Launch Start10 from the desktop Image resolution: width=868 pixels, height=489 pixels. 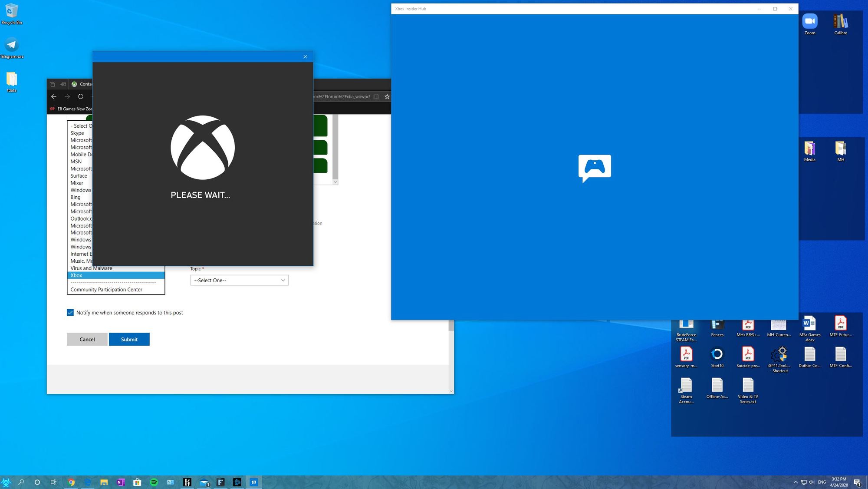tap(717, 354)
